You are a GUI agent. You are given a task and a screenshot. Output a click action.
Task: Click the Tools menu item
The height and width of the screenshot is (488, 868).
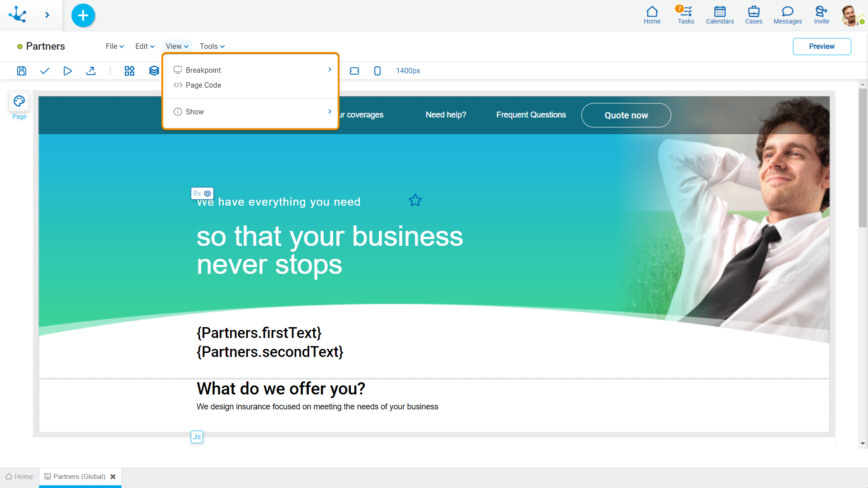click(x=211, y=47)
